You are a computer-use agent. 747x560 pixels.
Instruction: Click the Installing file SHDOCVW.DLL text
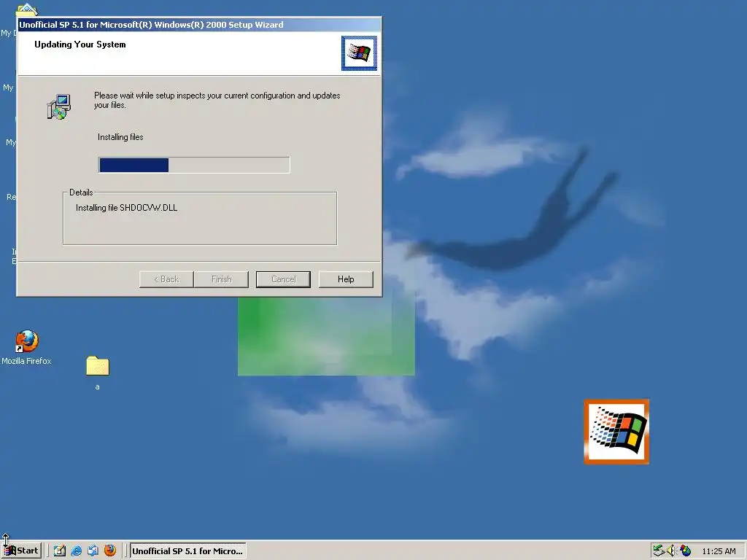tap(127, 208)
